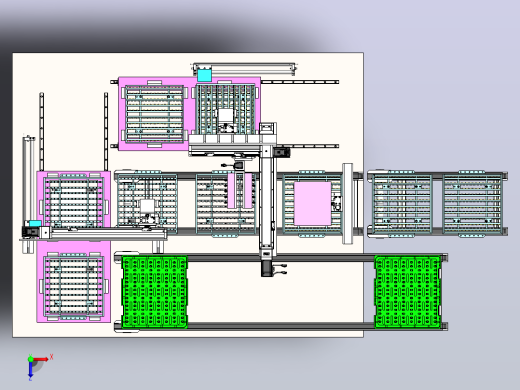
Task: Select the left green pallet on the lower conveyor
Action: click(155, 292)
